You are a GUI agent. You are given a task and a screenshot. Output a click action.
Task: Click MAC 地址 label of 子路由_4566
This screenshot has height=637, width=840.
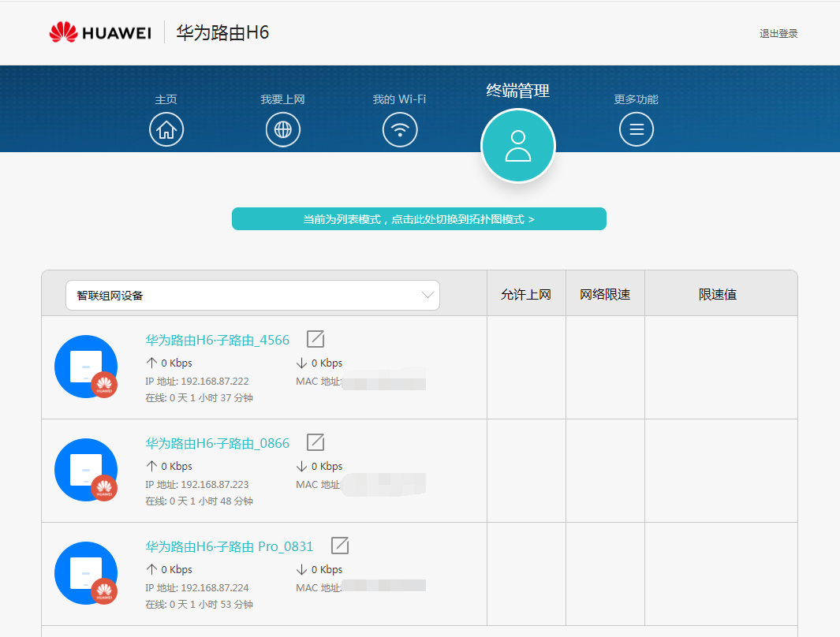point(318,381)
